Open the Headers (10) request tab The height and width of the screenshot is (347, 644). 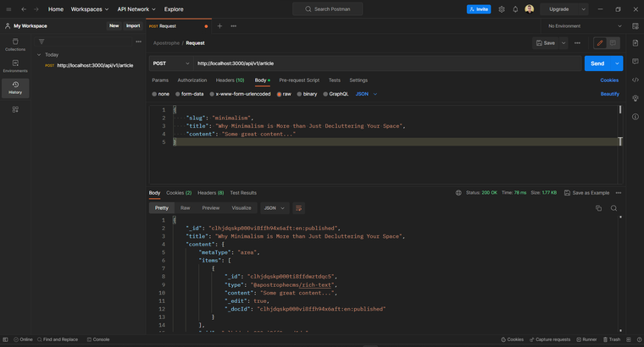pos(230,80)
